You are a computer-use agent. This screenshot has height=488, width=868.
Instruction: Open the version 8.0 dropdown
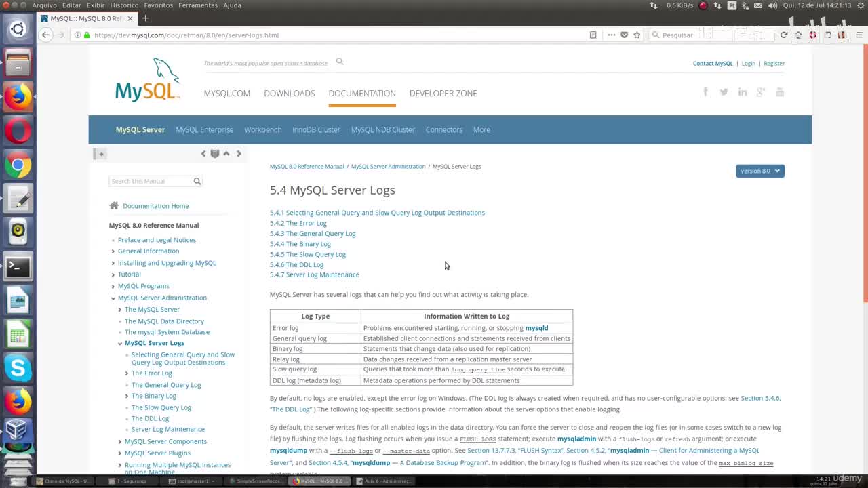pos(760,171)
